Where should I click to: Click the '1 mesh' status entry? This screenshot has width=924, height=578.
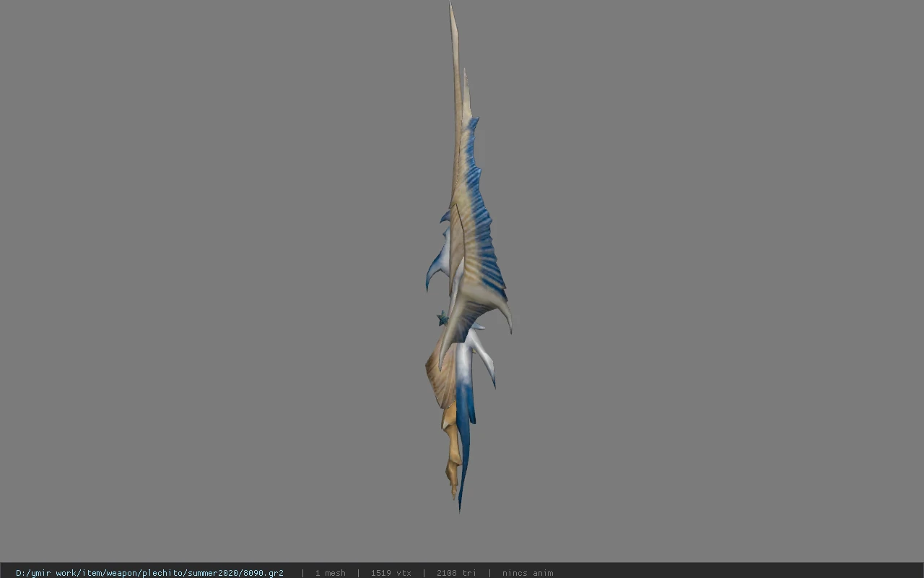coord(330,573)
